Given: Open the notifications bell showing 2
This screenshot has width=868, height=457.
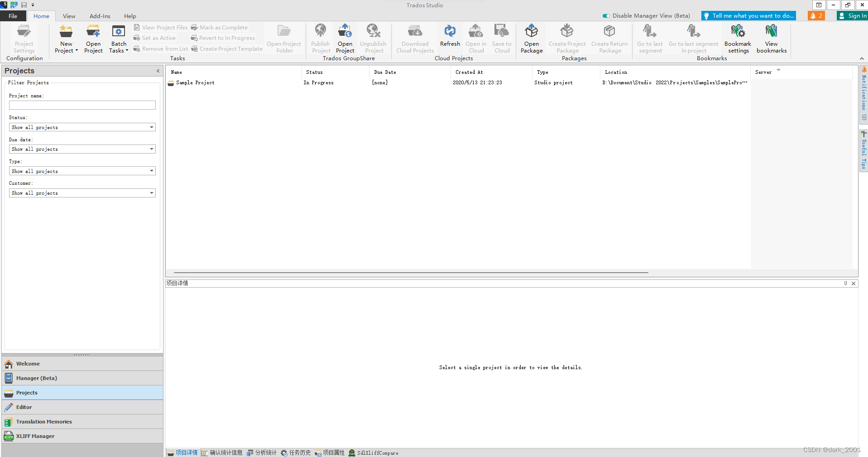Looking at the screenshot, I should 816,16.
